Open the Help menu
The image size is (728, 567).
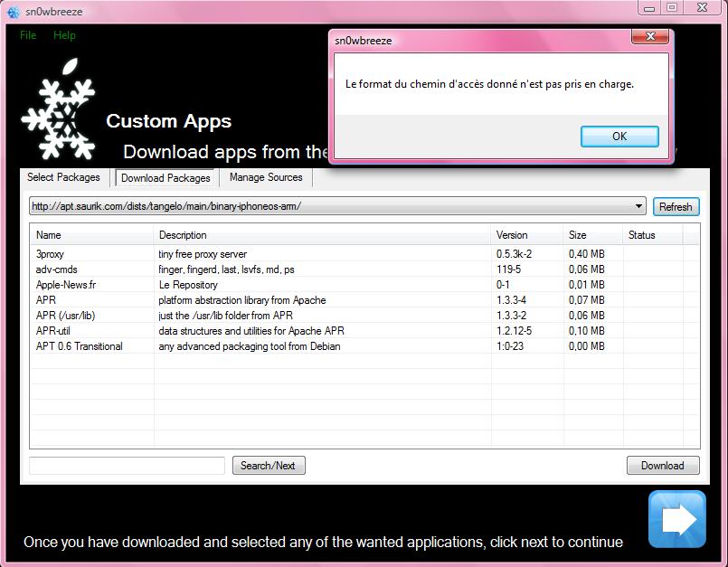click(64, 35)
